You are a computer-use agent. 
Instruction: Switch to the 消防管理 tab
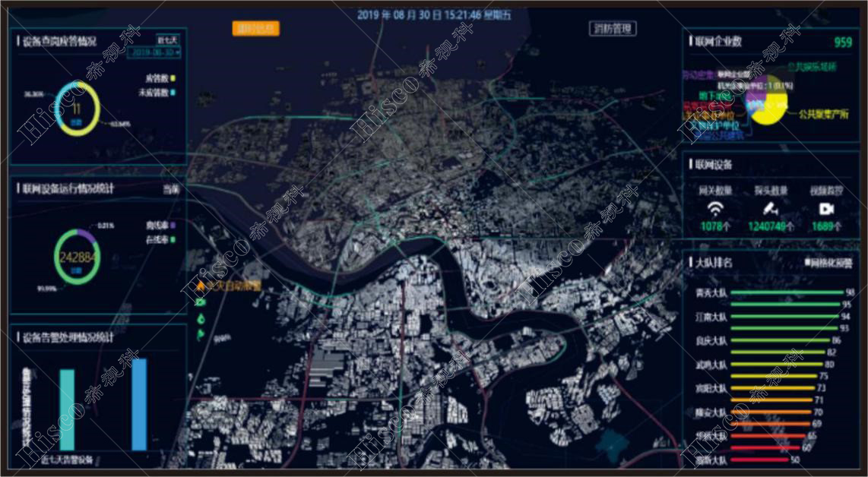click(x=613, y=29)
